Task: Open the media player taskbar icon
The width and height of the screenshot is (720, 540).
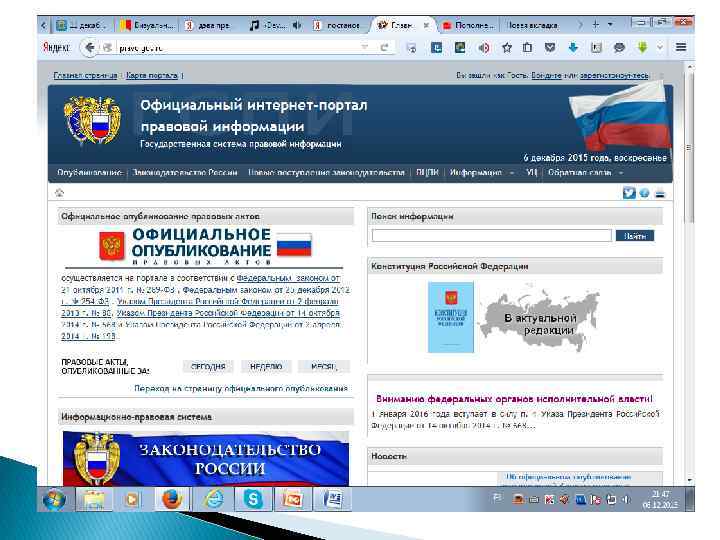Action: [x=132, y=499]
